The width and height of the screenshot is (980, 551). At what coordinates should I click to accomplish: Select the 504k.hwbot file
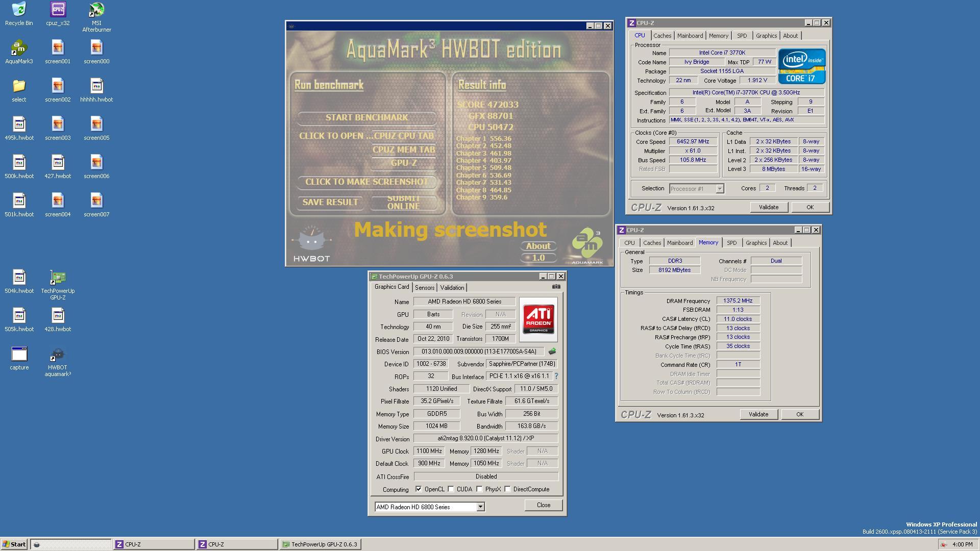coord(19,282)
